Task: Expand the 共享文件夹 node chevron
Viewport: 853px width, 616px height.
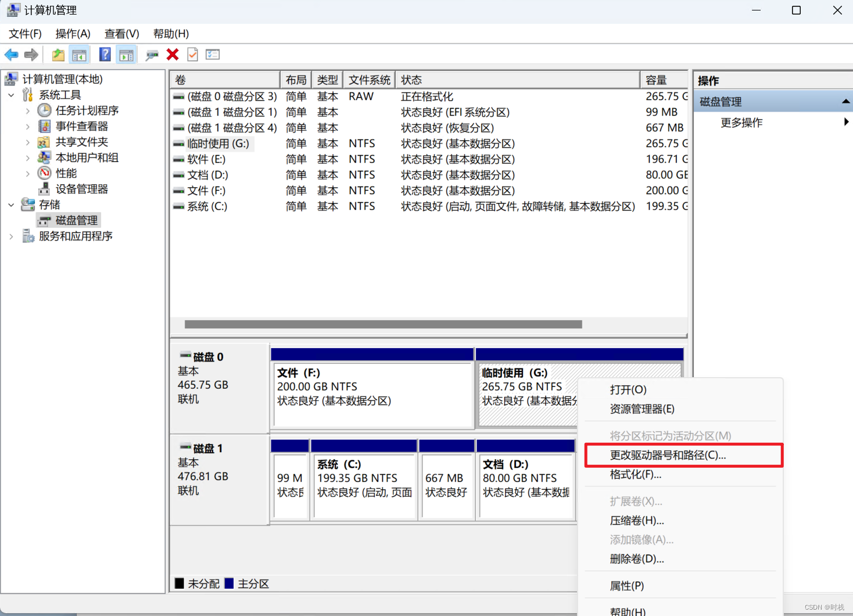Action: point(28,142)
